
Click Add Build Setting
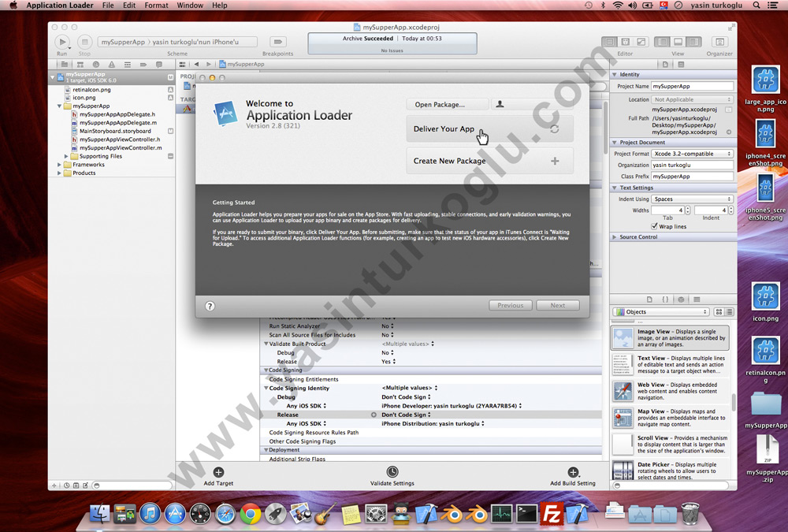572,476
